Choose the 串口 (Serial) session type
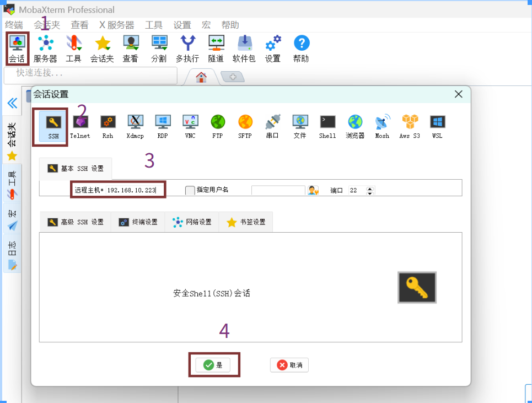 point(272,126)
